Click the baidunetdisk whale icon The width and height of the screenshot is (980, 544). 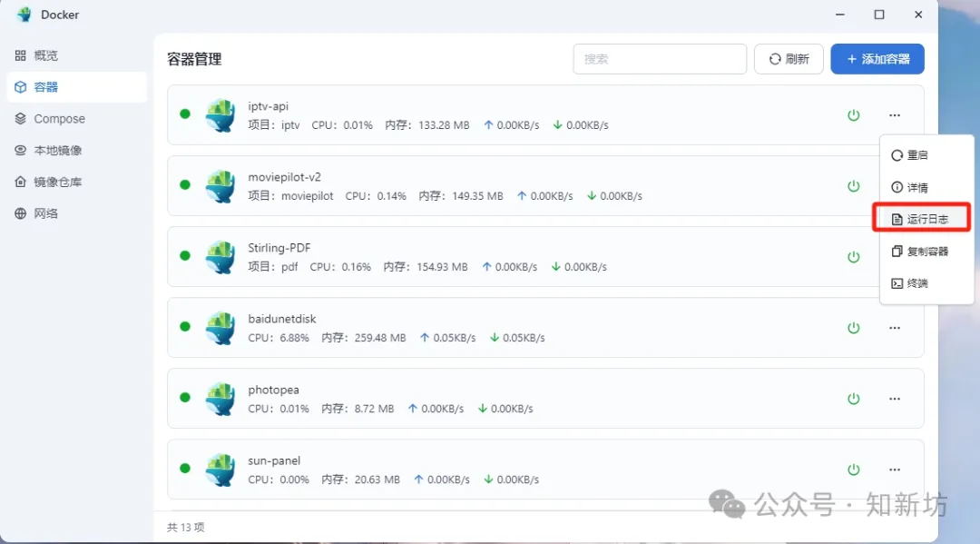click(x=220, y=328)
